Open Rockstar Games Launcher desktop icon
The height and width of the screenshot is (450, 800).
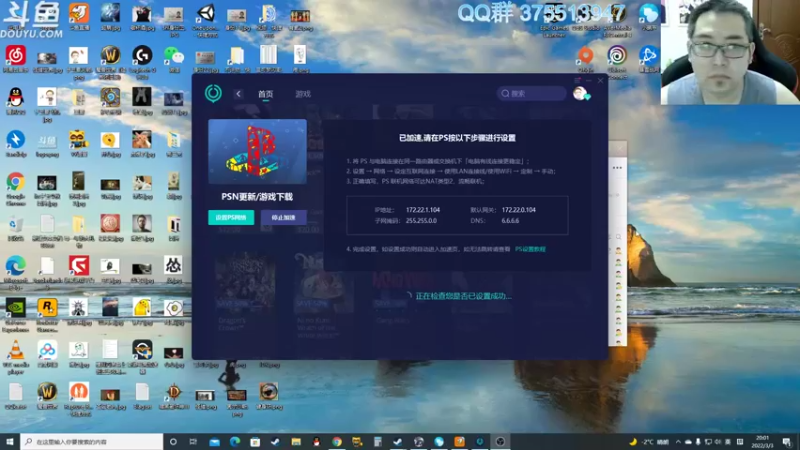coord(47,308)
